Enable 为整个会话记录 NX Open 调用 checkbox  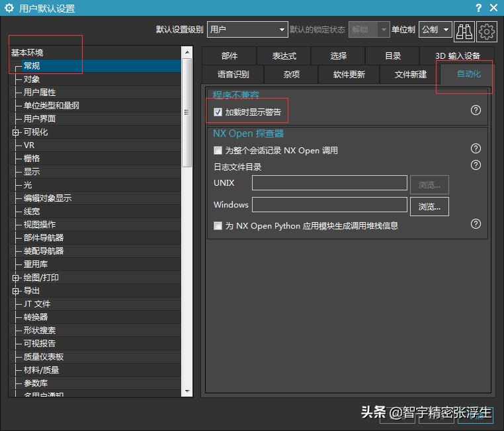218,150
